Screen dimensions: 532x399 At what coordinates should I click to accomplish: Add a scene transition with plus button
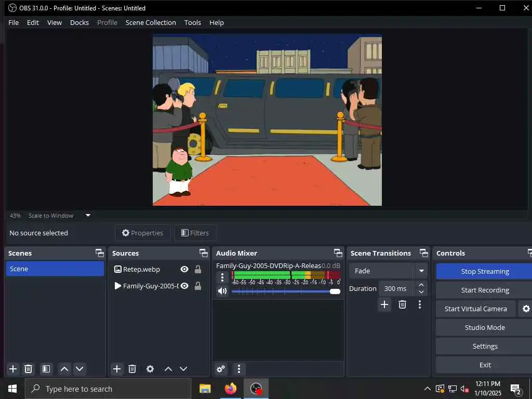point(384,304)
